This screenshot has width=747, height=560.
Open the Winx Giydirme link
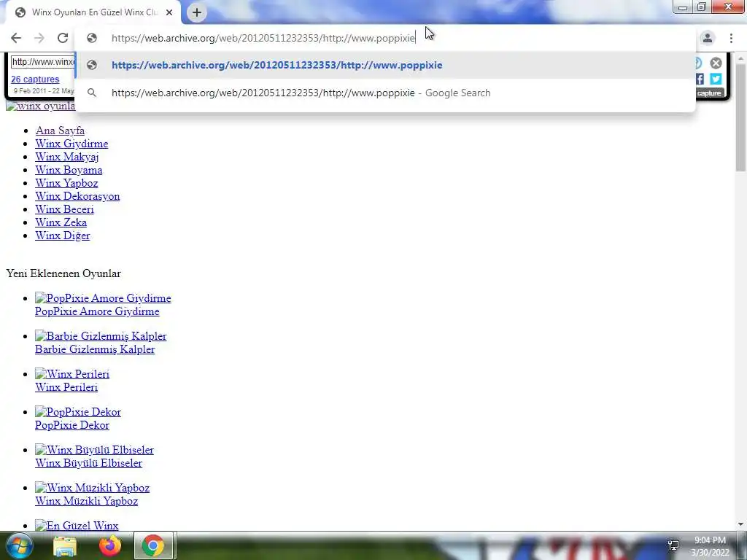[71, 144]
